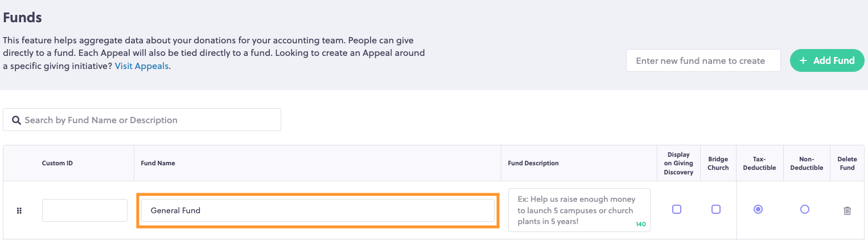Delete the General Fund using trash icon
Screen dimensions: 868x240
pyautogui.click(x=847, y=210)
